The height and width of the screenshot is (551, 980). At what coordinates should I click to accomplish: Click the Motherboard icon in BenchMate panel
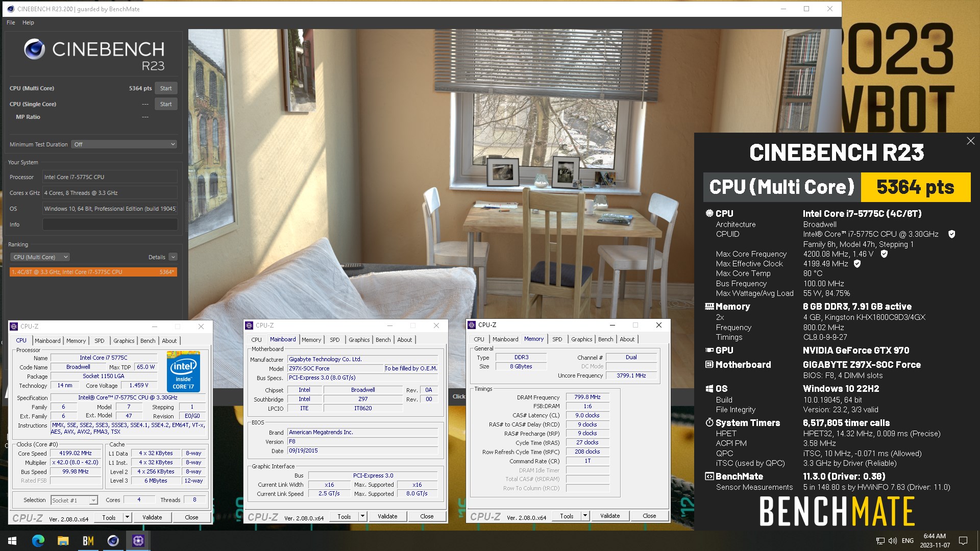pyautogui.click(x=709, y=365)
